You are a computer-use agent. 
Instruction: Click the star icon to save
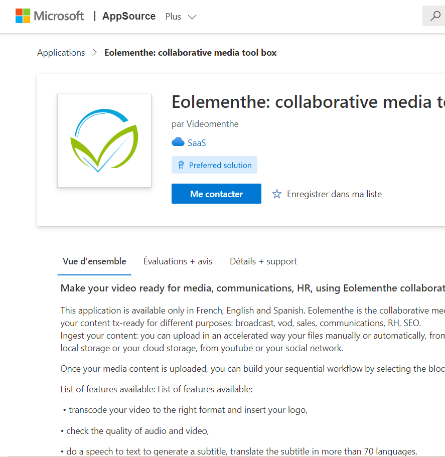click(276, 194)
